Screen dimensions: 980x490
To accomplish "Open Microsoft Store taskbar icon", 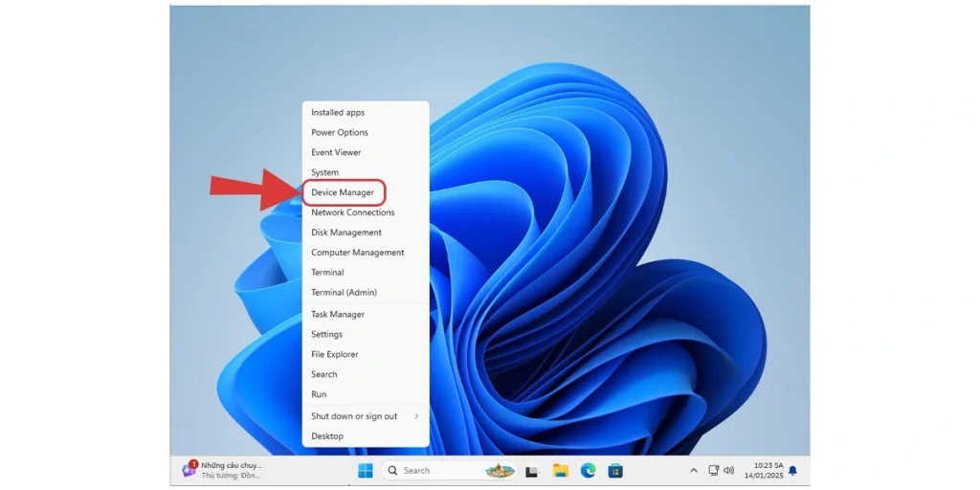I will pos(615,471).
